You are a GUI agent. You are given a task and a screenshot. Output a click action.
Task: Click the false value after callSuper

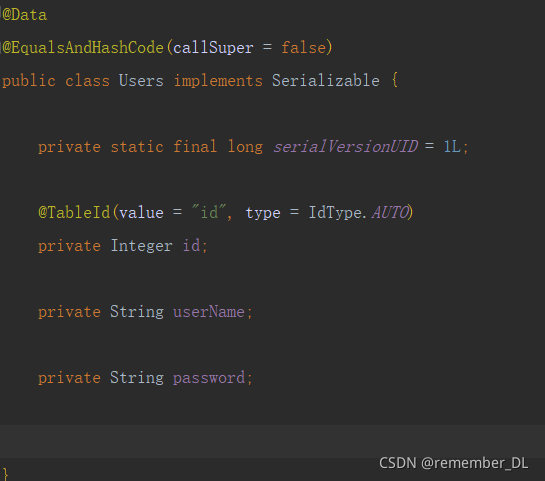coord(303,47)
